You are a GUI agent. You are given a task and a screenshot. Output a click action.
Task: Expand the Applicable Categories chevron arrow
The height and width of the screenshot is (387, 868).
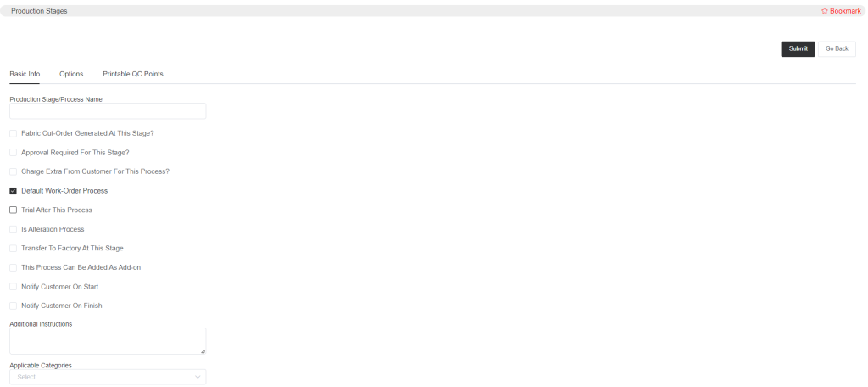click(198, 377)
